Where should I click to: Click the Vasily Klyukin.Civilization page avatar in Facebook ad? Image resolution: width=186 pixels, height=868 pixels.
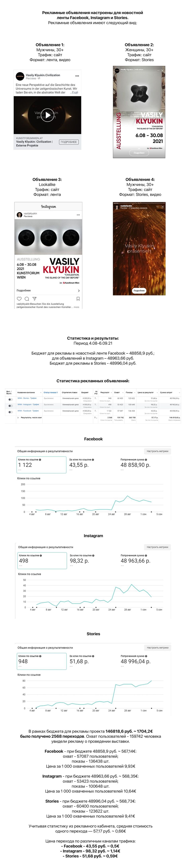coord(20,76)
